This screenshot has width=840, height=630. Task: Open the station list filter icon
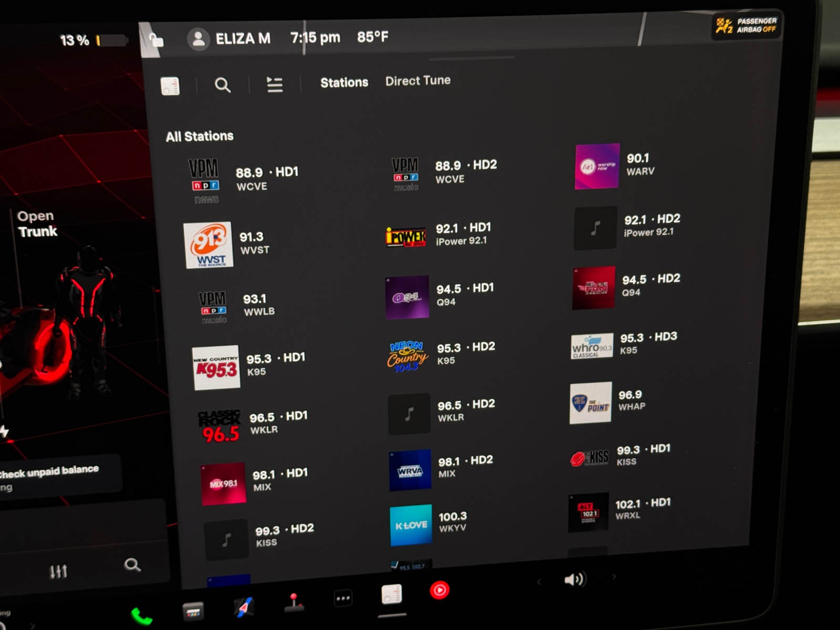(x=275, y=85)
